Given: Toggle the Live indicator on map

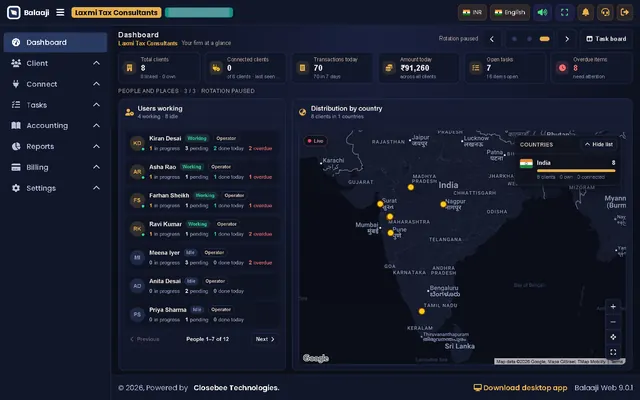Looking at the screenshot, I should (315, 141).
